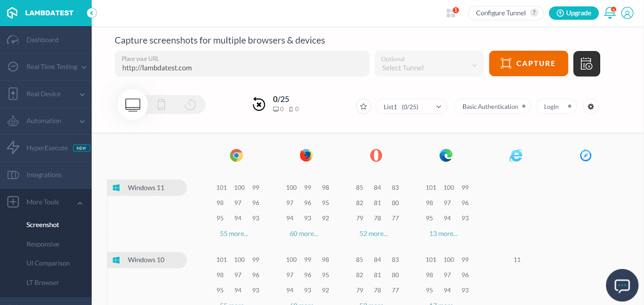
Task: Click the Upgrade button
Action: (574, 13)
